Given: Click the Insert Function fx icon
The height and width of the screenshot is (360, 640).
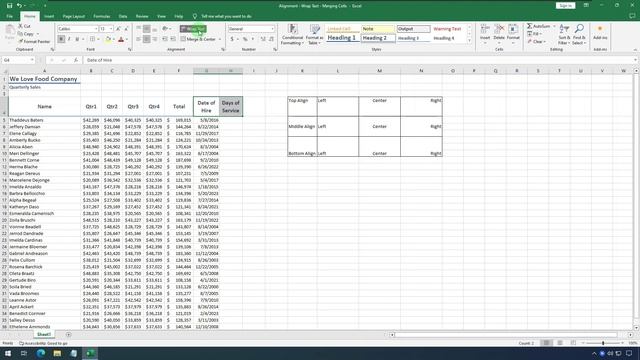Looking at the screenshot, I should pyautogui.click(x=76, y=60).
